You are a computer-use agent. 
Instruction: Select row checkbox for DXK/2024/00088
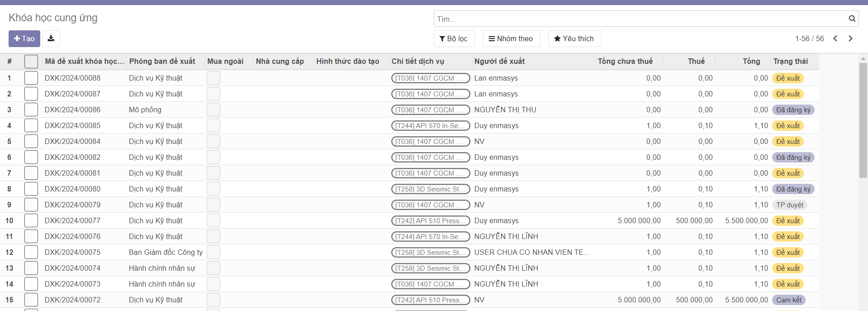pyautogui.click(x=31, y=78)
